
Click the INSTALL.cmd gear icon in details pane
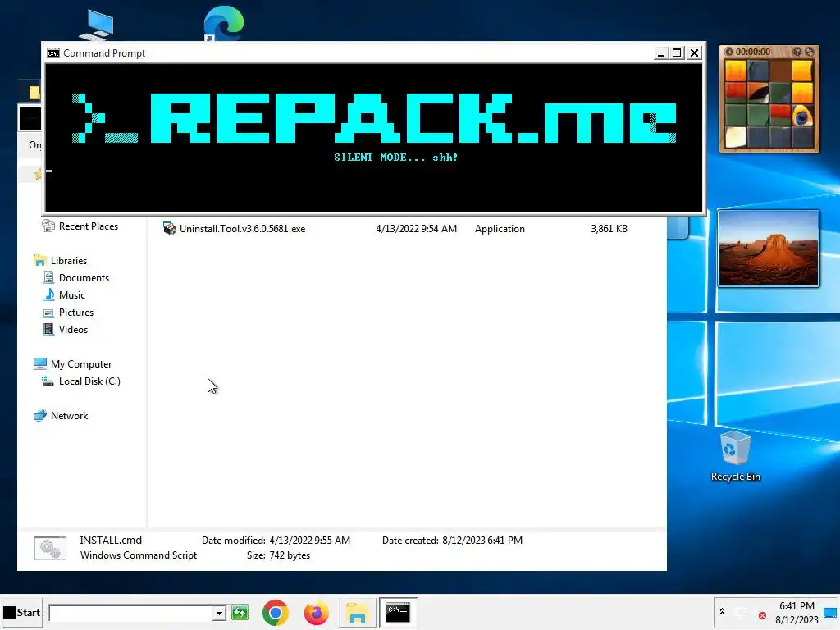point(50,547)
